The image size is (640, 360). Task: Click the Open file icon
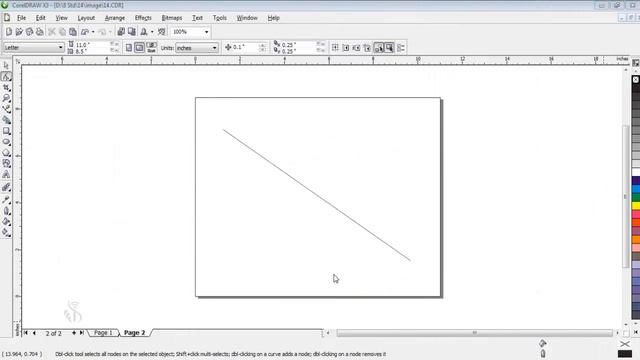pos(19,32)
